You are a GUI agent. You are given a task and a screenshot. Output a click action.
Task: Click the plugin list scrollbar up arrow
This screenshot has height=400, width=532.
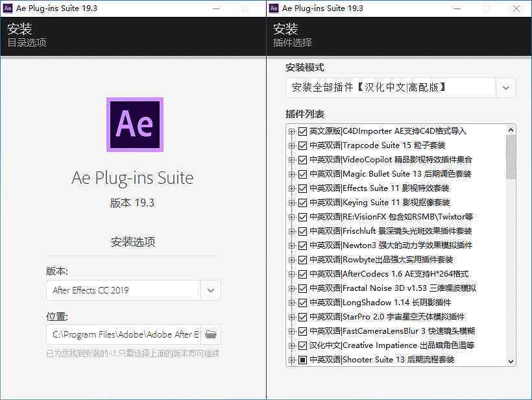(511, 130)
